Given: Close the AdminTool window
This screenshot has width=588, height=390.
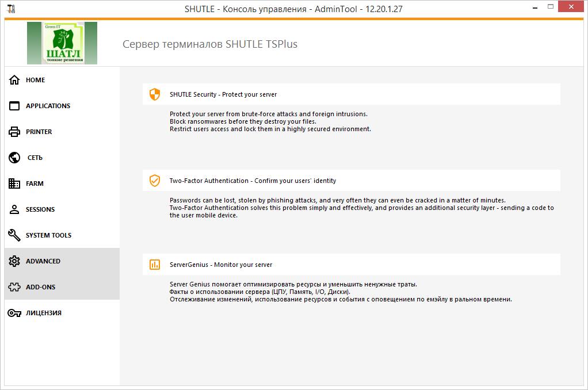Looking at the screenshot, I should pyautogui.click(x=571, y=7).
